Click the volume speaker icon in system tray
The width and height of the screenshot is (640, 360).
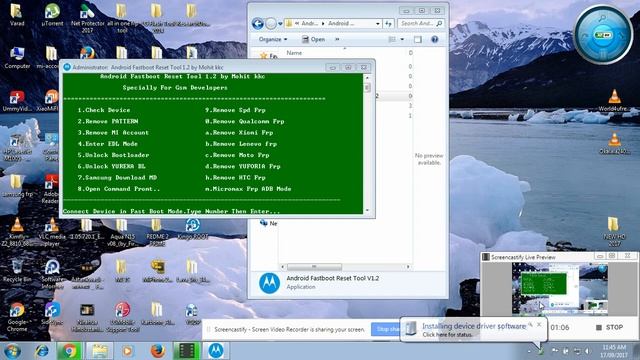tap(587, 351)
